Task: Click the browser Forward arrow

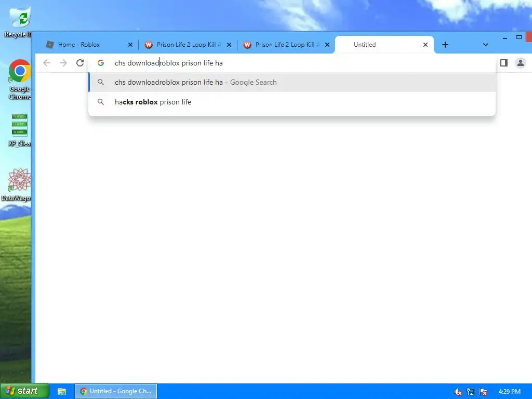Action: point(63,63)
